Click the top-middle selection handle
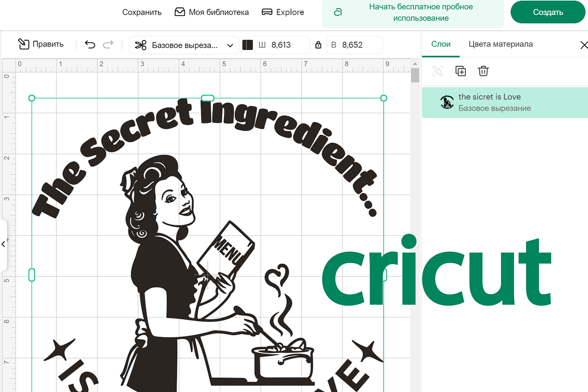Image resolution: width=588 pixels, height=392 pixels. tap(208, 98)
